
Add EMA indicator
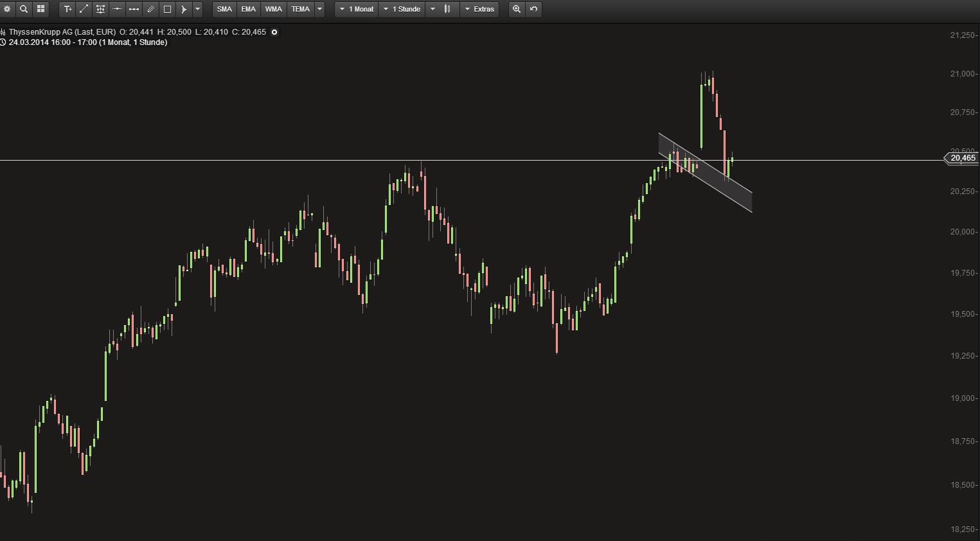click(249, 9)
